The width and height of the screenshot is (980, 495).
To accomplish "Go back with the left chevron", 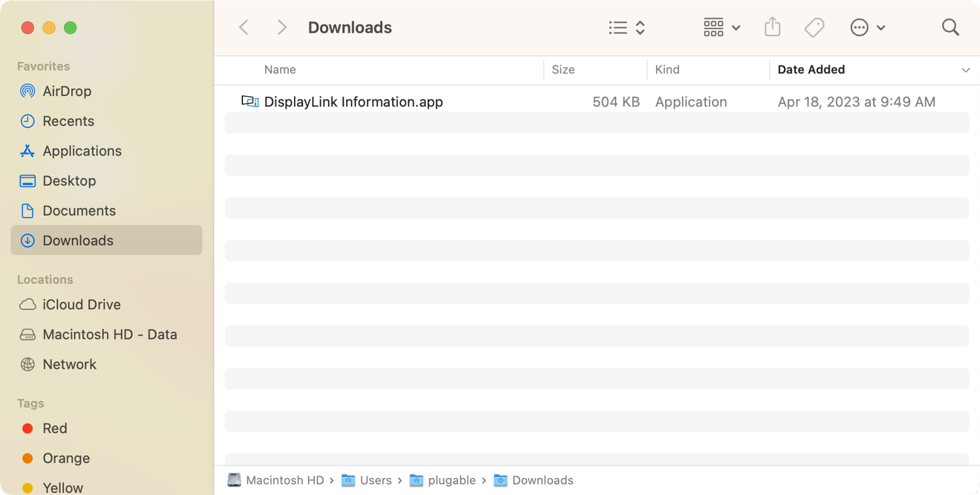I will point(244,27).
